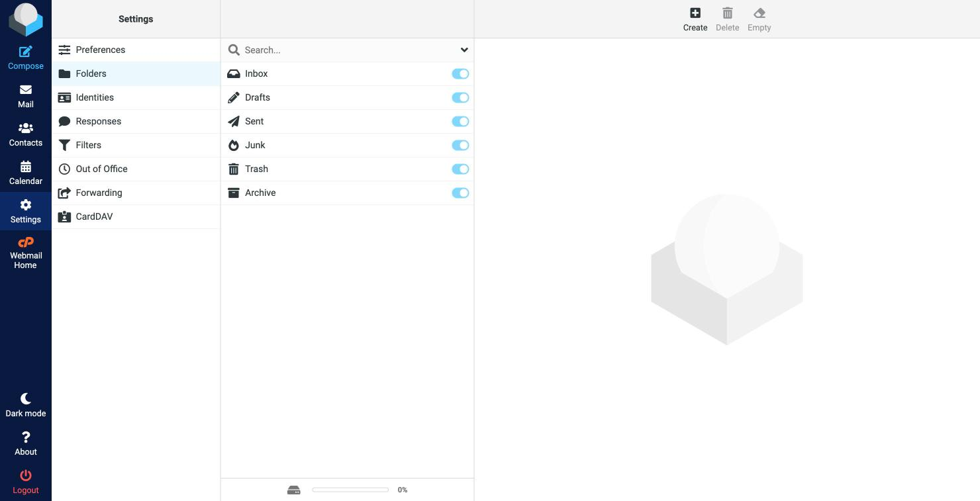Screen dimensions: 980x501
Task: Click the search magnifier icon
Action: (x=234, y=50)
